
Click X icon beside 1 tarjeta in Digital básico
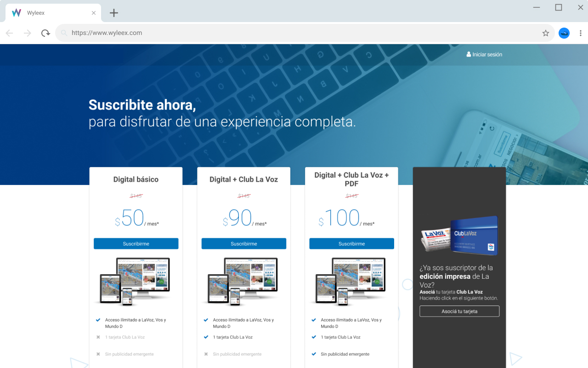pyautogui.click(x=98, y=337)
